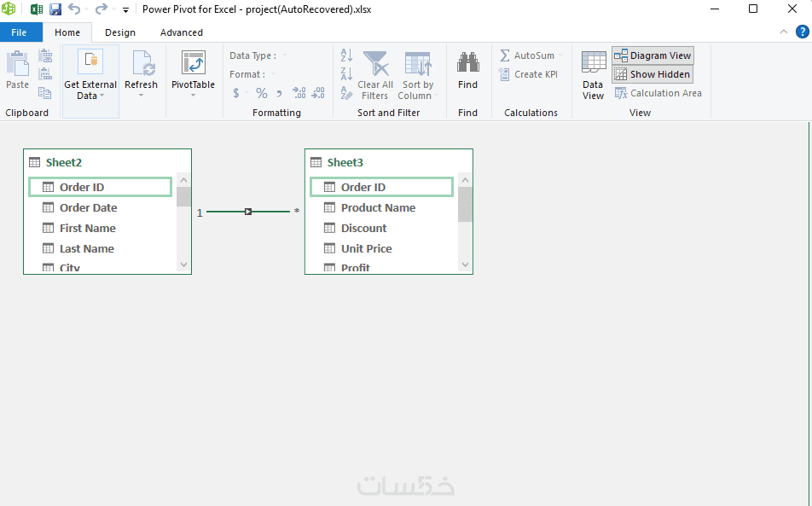This screenshot has width=812, height=506.
Task: Click the Sort by Column icon
Action: click(418, 64)
